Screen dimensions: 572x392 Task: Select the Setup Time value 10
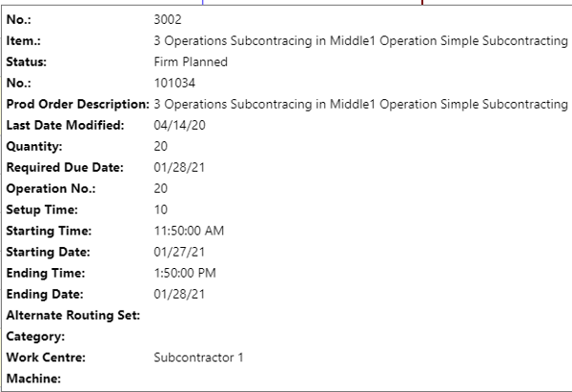160,210
